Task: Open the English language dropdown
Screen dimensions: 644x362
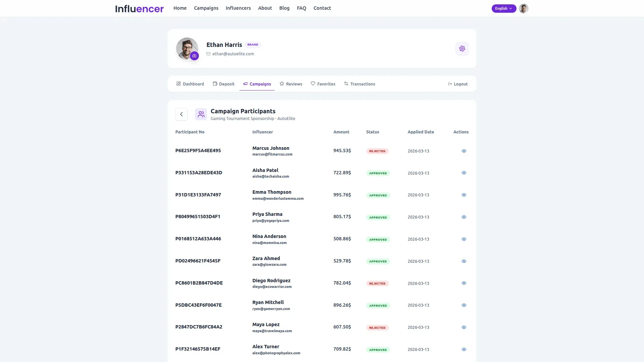Action: 503,8
